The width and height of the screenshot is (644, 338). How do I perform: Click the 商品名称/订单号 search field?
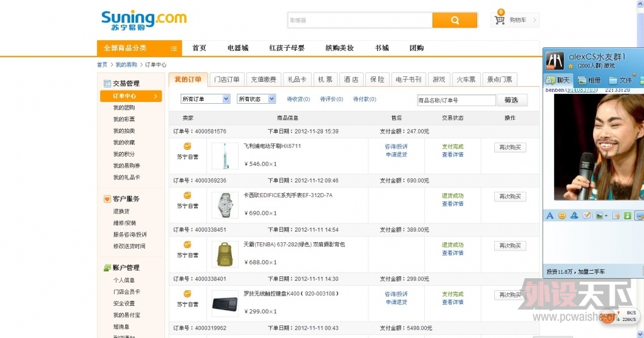(456, 100)
